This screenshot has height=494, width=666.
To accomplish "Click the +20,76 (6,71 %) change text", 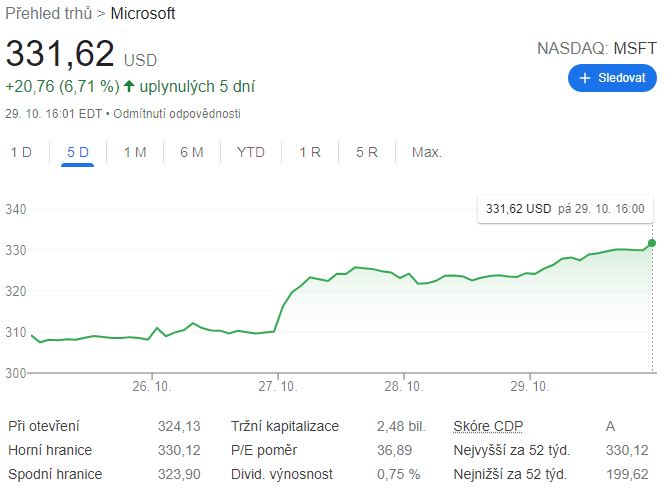I will coord(62,87).
